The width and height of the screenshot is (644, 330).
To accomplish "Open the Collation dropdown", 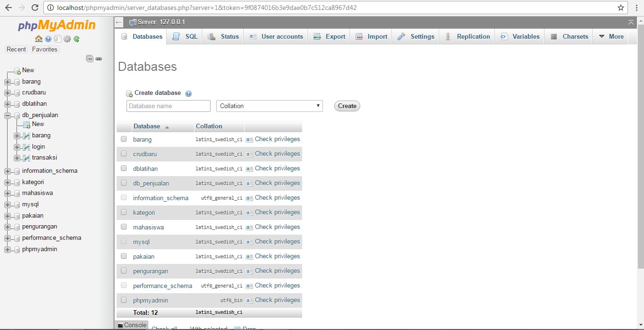I will [270, 106].
